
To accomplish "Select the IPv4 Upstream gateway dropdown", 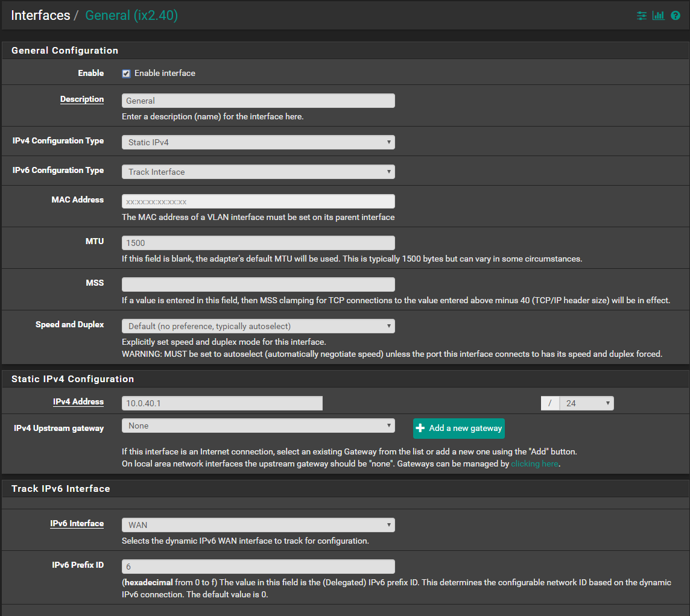I will (258, 426).
